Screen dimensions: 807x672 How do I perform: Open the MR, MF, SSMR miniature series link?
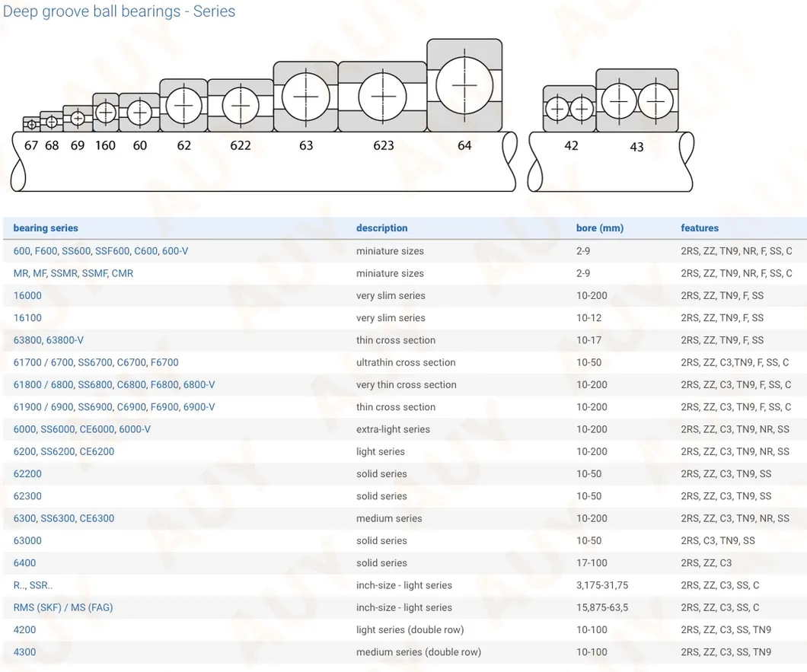(73, 273)
